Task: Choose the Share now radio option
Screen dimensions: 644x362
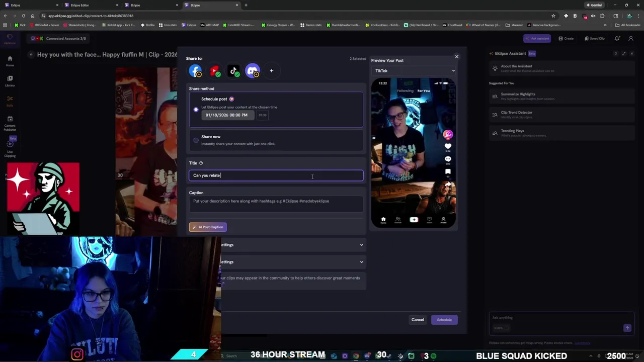Action: point(196,140)
